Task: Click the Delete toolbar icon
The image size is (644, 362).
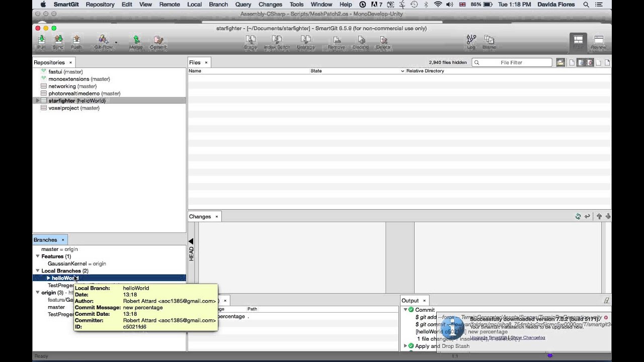Action: (383, 42)
